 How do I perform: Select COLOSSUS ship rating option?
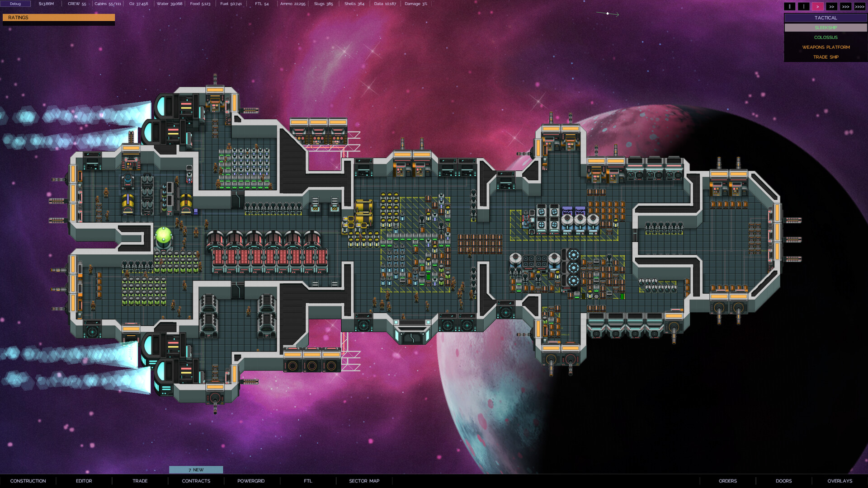[825, 37]
